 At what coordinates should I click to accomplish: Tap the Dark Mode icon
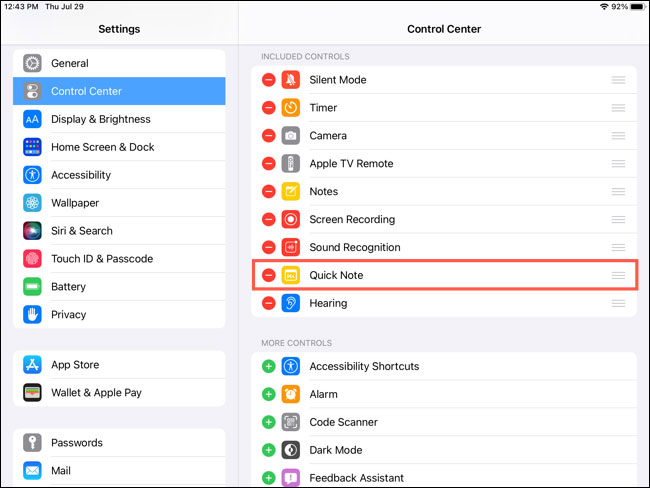[x=291, y=450]
